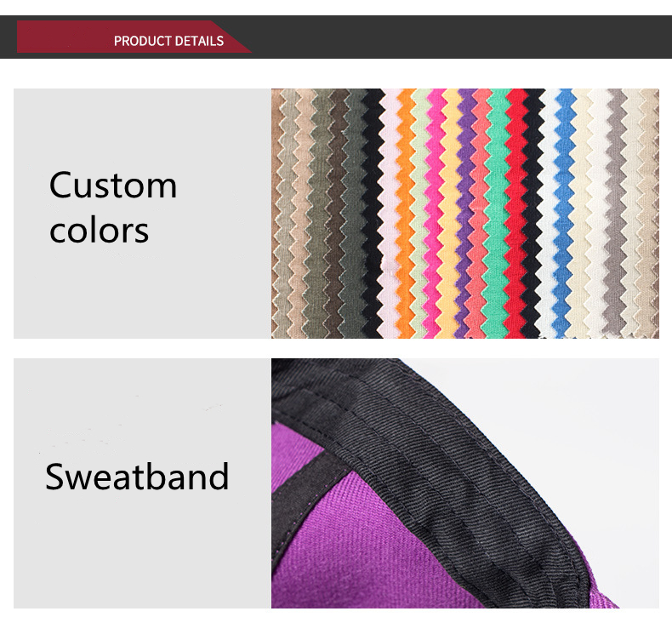Click the Custom colors text label
This screenshot has height=617, width=672.
tap(113, 207)
